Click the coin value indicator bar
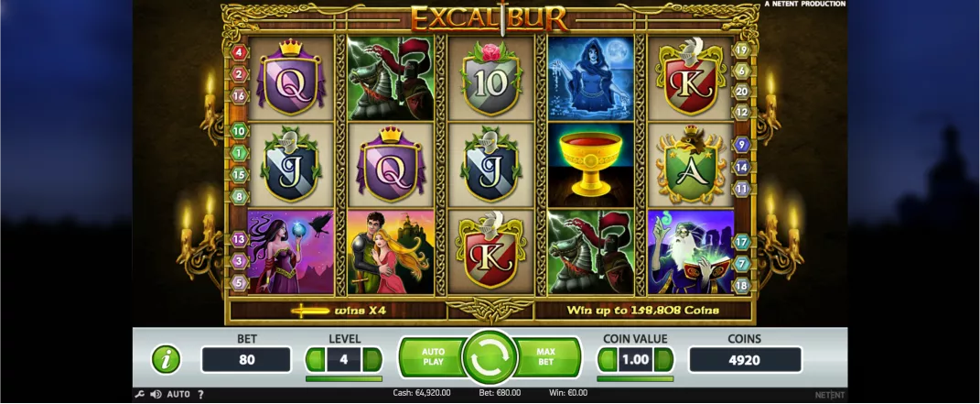This screenshot has height=404, width=980. tap(635, 378)
